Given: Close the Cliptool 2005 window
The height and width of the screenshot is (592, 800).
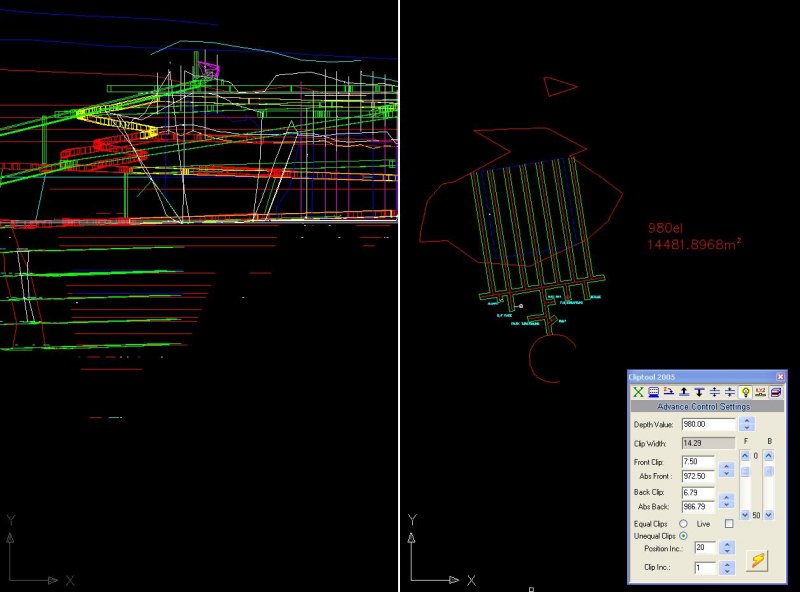Looking at the screenshot, I should click(x=780, y=377).
